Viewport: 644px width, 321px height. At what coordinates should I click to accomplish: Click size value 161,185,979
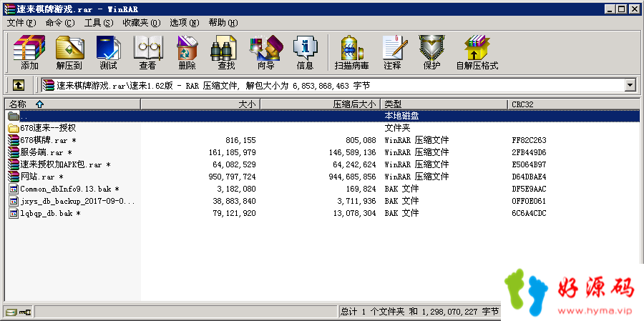click(233, 153)
